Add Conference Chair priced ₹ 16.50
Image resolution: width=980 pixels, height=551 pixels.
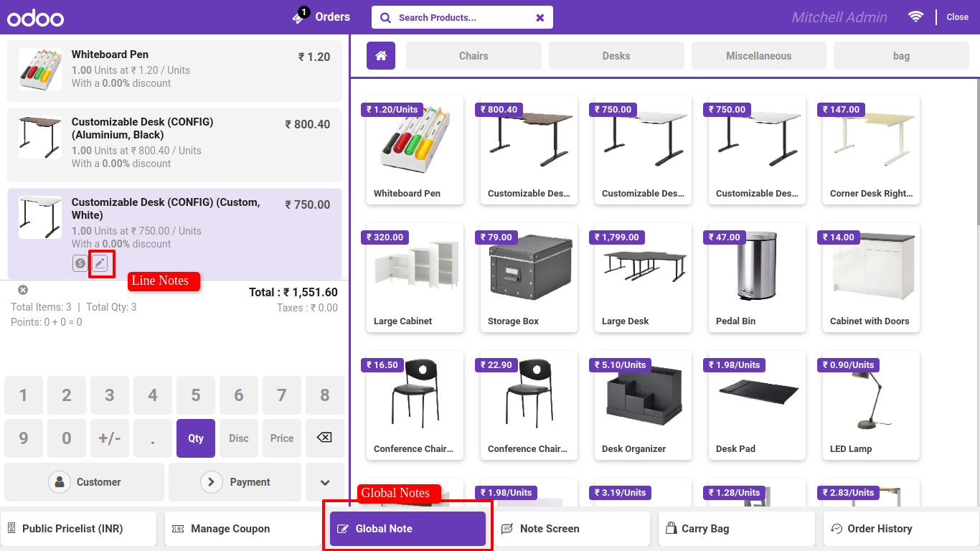(415, 405)
